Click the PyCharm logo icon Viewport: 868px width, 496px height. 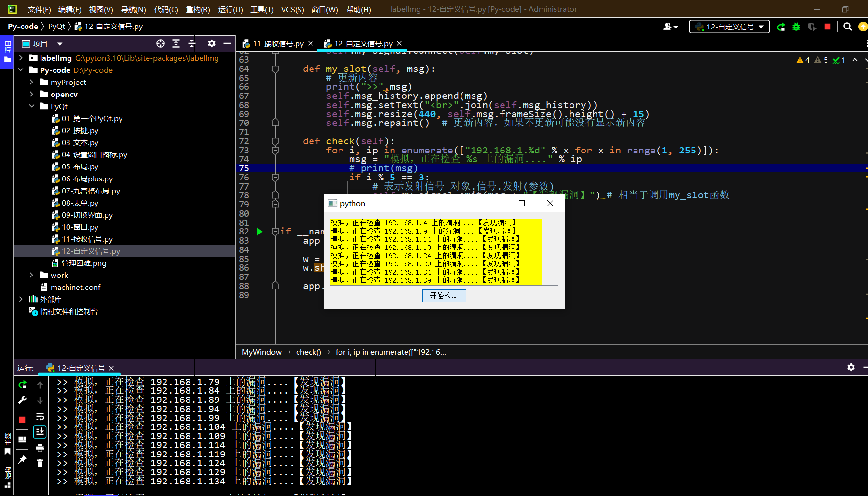point(12,9)
